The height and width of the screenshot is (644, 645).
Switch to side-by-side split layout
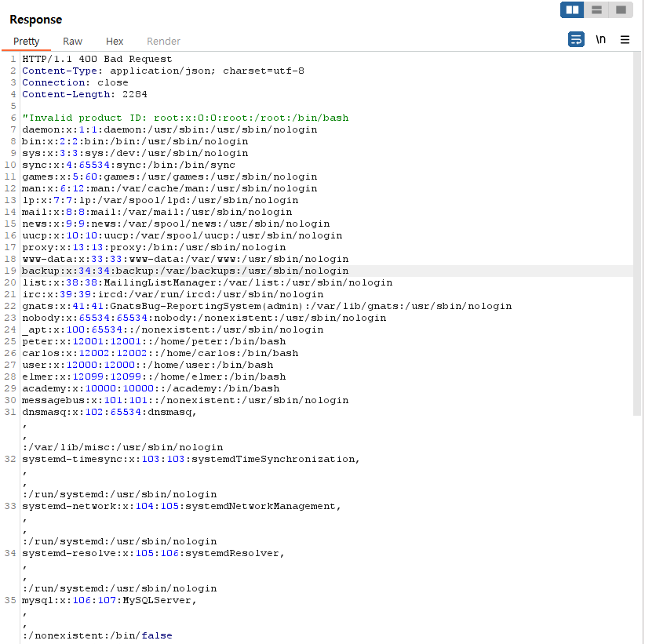pyautogui.click(x=572, y=10)
